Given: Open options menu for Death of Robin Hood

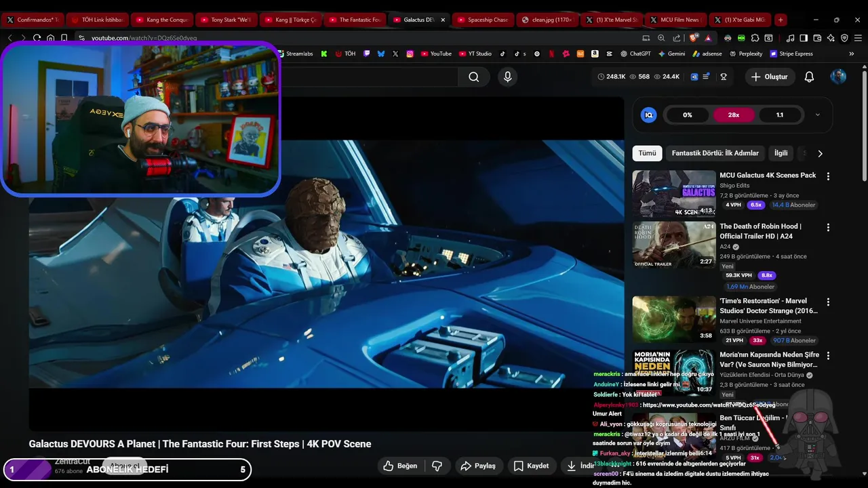Looking at the screenshot, I should (827, 227).
